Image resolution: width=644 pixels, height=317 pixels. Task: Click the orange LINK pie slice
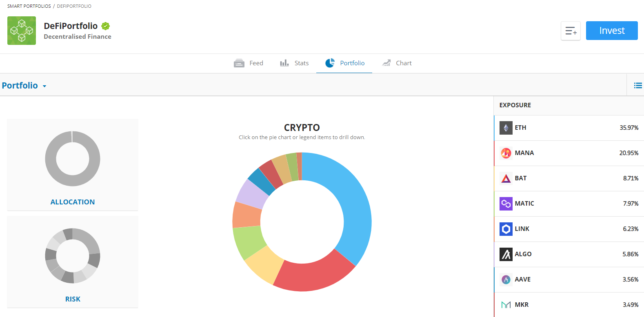tap(246, 215)
